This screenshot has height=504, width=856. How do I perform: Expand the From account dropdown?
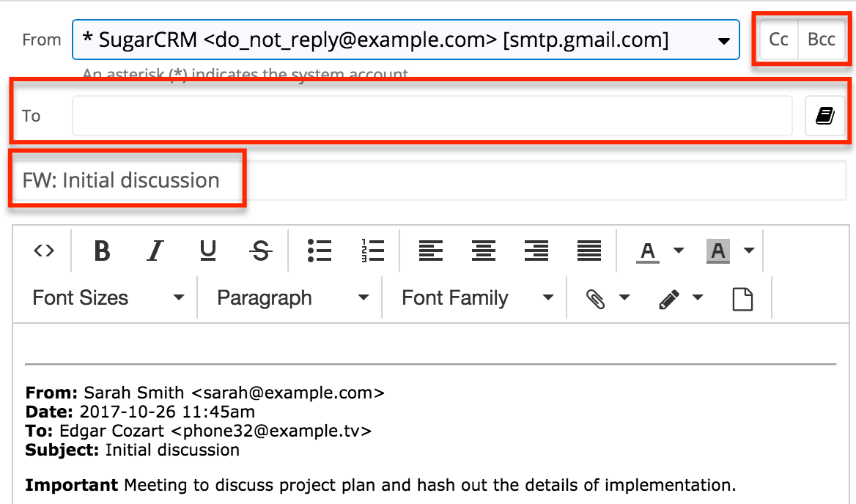tap(723, 40)
